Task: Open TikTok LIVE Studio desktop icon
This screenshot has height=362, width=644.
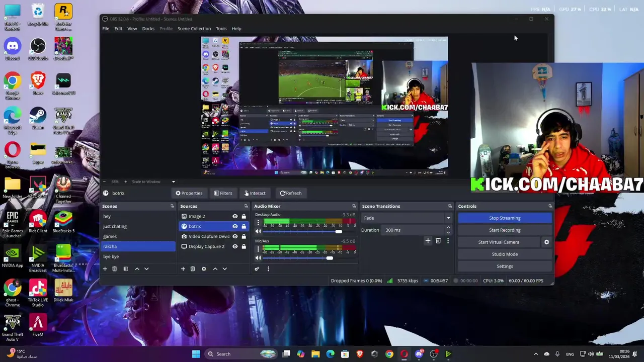Action: pos(38,293)
